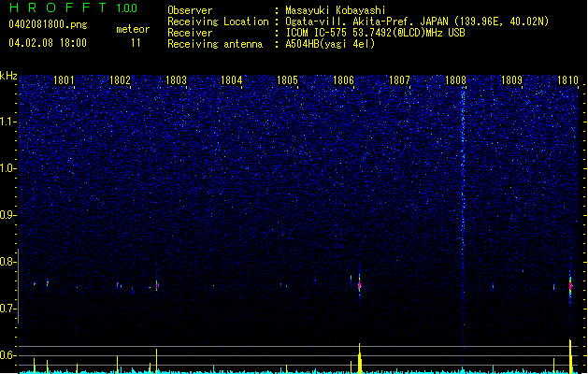The width and height of the screenshot is (588, 374).
Task: Click the 1.1 kHz axis label
Action: (x=8, y=122)
